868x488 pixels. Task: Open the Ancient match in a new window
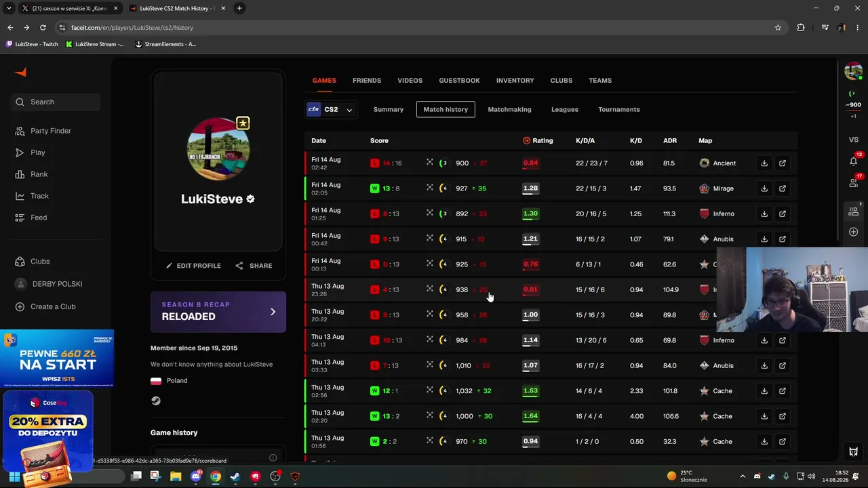(x=783, y=163)
